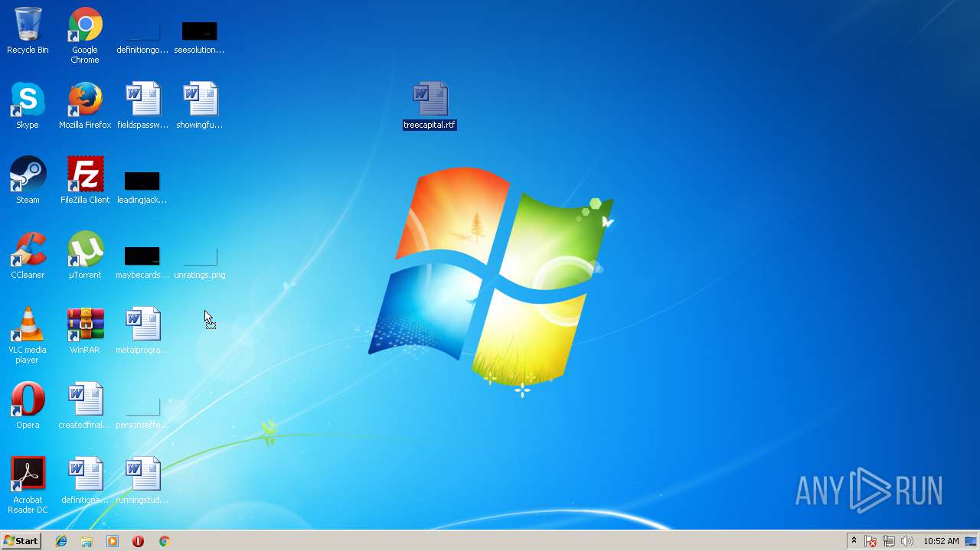The width and height of the screenshot is (980, 551).
Task: Launch Windows Media Player from the taskbar
Action: pyautogui.click(x=113, y=541)
